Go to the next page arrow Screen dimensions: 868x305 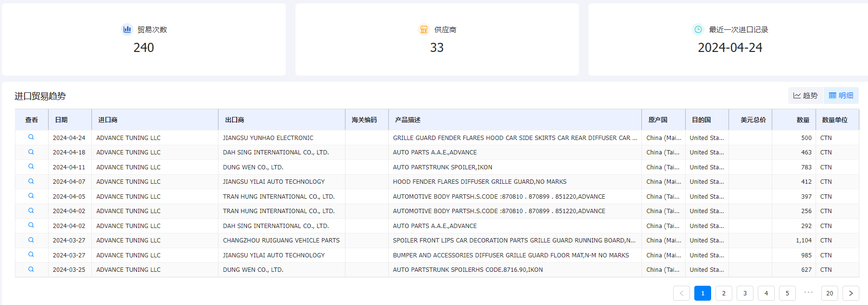851,293
